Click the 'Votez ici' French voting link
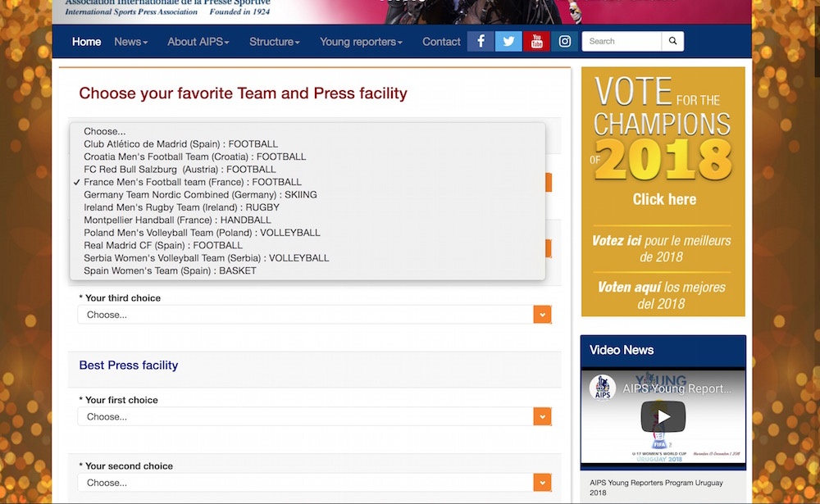The image size is (820, 504). click(662, 249)
